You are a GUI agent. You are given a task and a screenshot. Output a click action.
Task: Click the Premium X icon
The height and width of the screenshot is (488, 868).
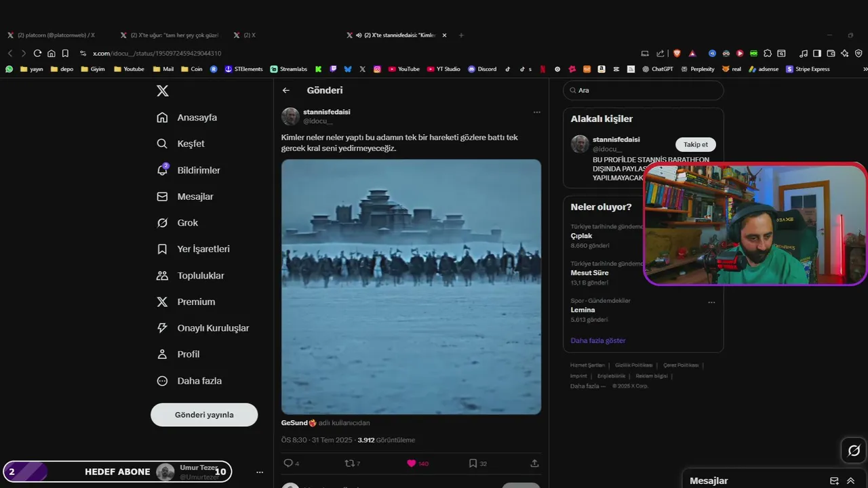[162, 302]
